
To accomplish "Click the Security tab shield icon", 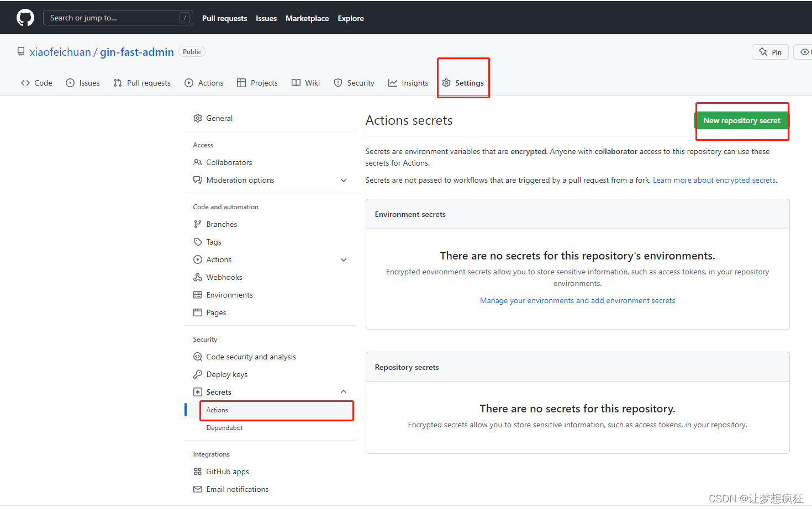I will [338, 83].
